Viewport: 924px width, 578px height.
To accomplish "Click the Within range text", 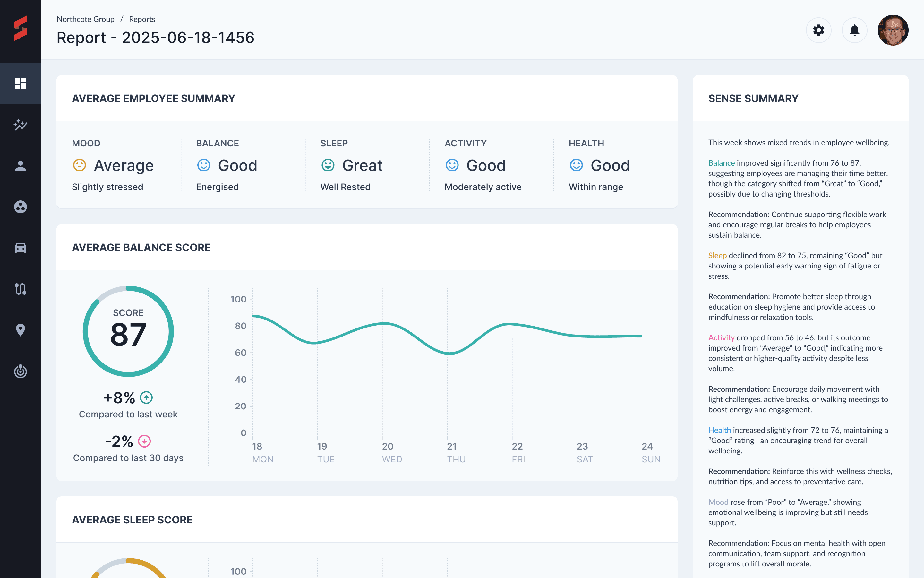I will point(596,187).
